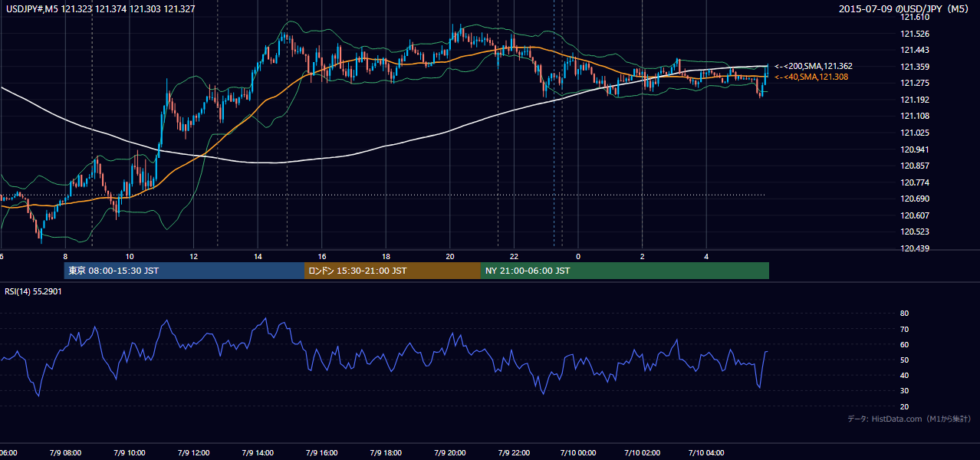
Task: Click the 7/9 18:00 date axis label
Action: [386, 453]
